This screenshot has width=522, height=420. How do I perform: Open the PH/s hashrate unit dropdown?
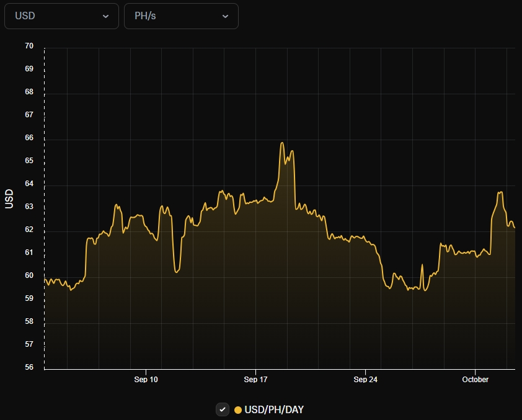click(x=180, y=16)
